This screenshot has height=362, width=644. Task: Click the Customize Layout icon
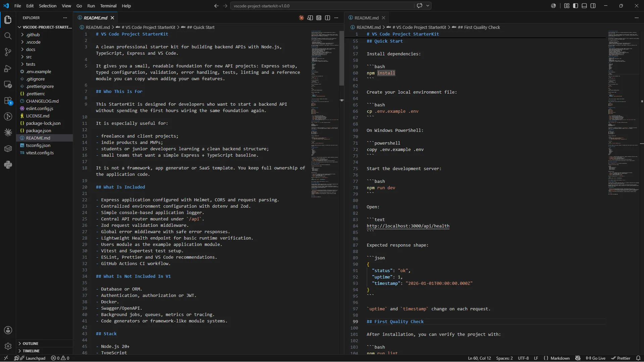[x=567, y=6]
